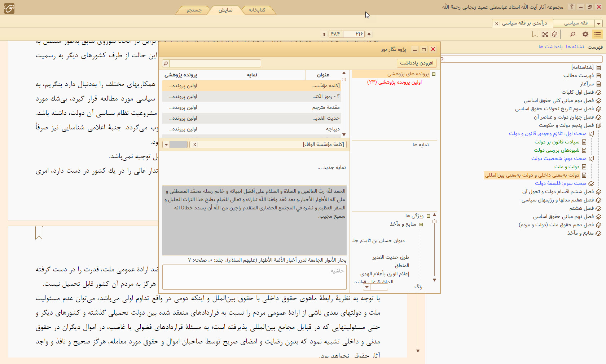This screenshot has width=606, height=364.
Task: Open the یادداشت ها link
Action: [550, 47]
